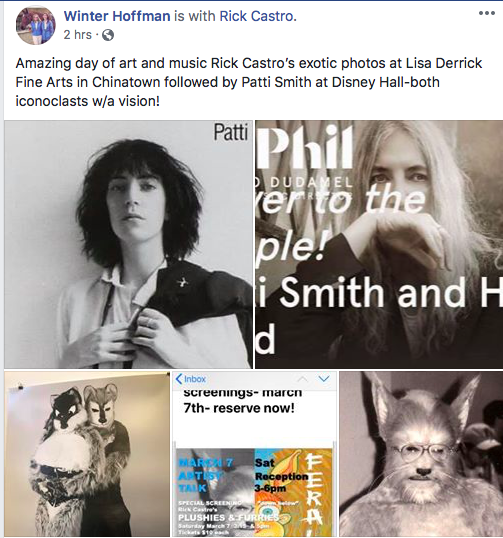Click the Plushies & Furries flyer banner

[x=228, y=517]
